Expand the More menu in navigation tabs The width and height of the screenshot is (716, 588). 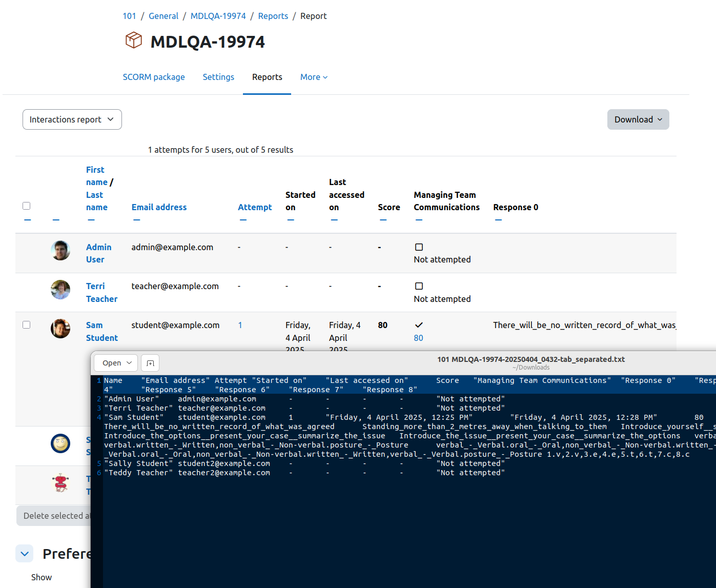(x=314, y=77)
